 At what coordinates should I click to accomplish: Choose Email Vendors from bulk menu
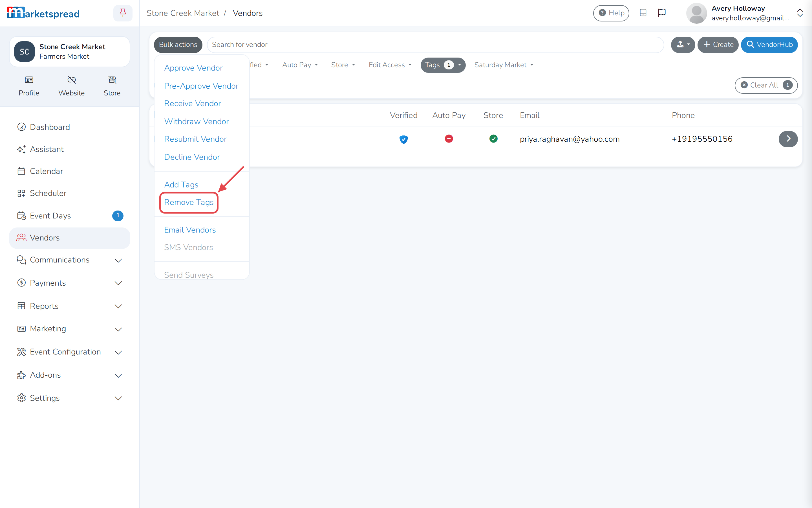[x=190, y=230]
